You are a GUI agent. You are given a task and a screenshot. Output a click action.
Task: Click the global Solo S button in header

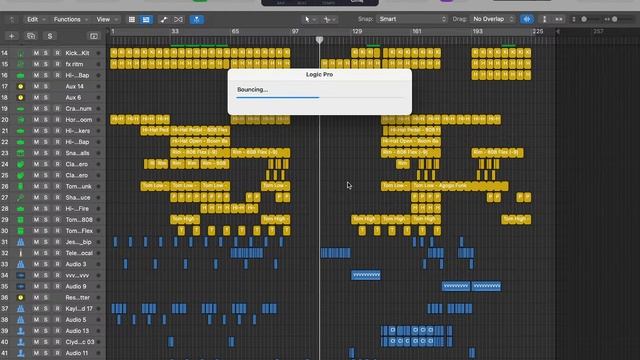[50, 36]
